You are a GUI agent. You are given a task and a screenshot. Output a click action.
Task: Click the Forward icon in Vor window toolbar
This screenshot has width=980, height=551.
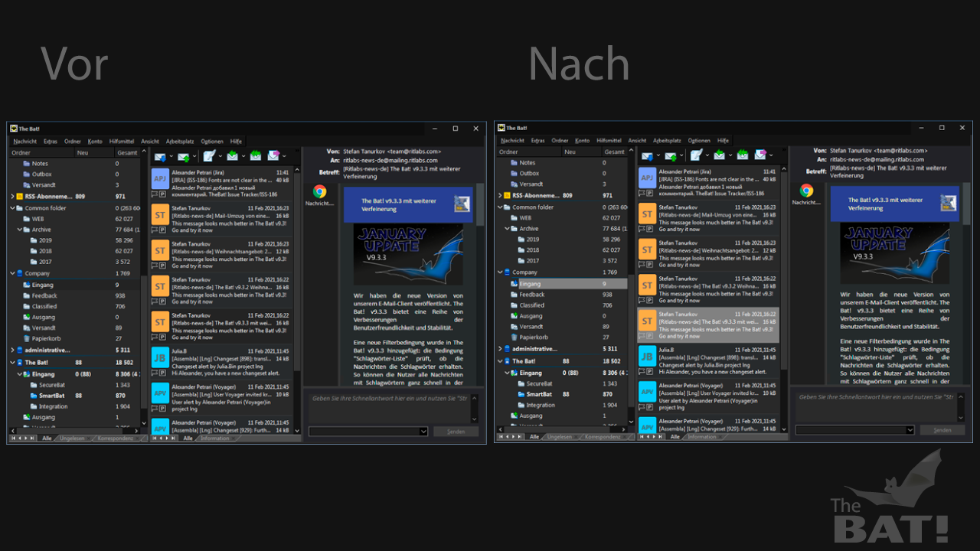pos(273,155)
